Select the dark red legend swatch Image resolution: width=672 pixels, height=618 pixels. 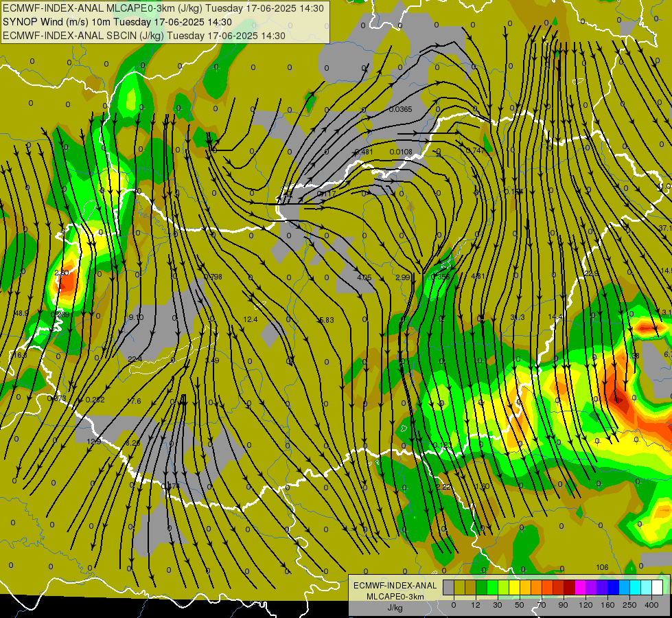click(x=569, y=587)
